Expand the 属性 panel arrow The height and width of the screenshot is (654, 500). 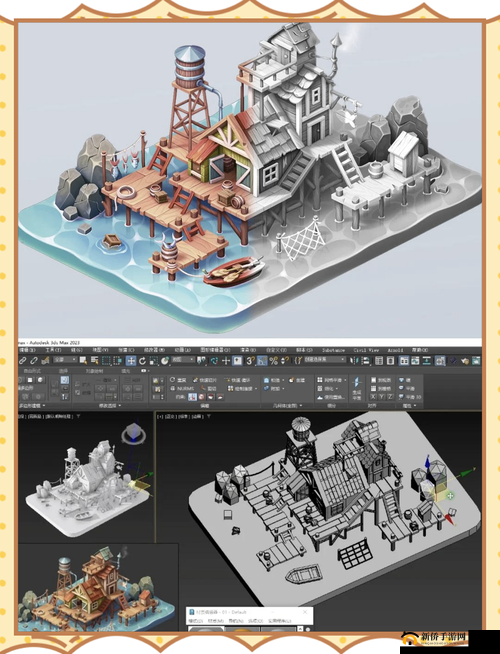(x=415, y=405)
